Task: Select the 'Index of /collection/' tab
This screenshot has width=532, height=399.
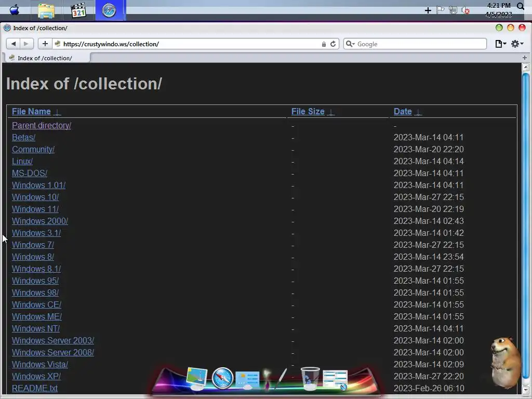Action: [46, 58]
